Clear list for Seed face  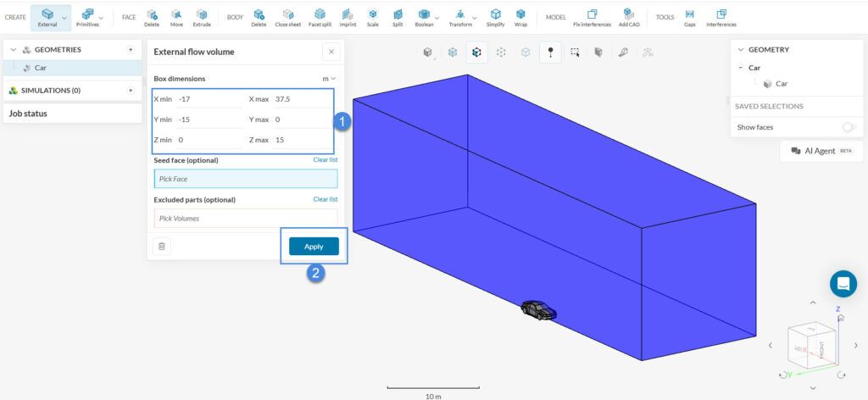(x=325, y=159)
